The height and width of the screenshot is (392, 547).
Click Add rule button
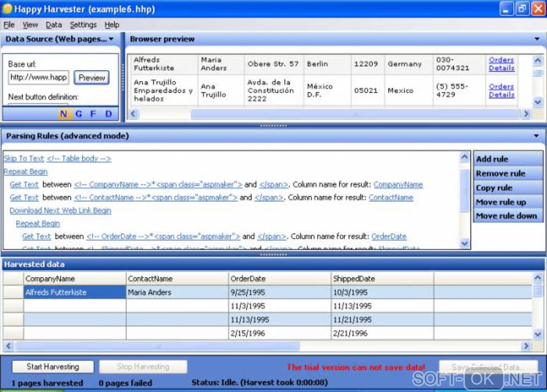(508, 159)
